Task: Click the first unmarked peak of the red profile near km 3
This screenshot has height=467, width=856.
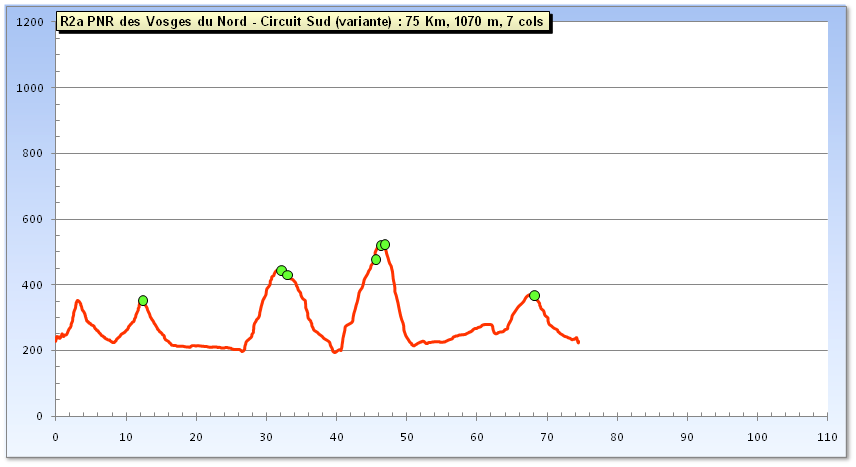Action: (78, 300)
